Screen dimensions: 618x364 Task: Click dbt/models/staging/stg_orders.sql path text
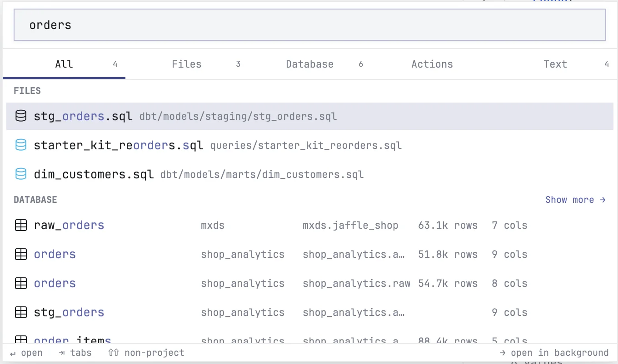click(238, 117)
